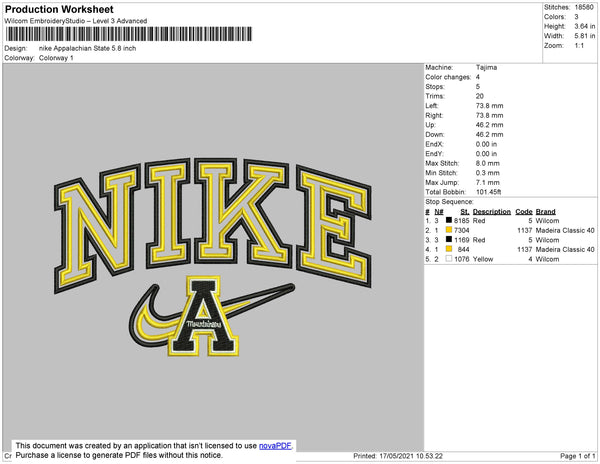Click the barcode below the worksheet title
This screenshot has width=600, height=464.
coord(129,34)
